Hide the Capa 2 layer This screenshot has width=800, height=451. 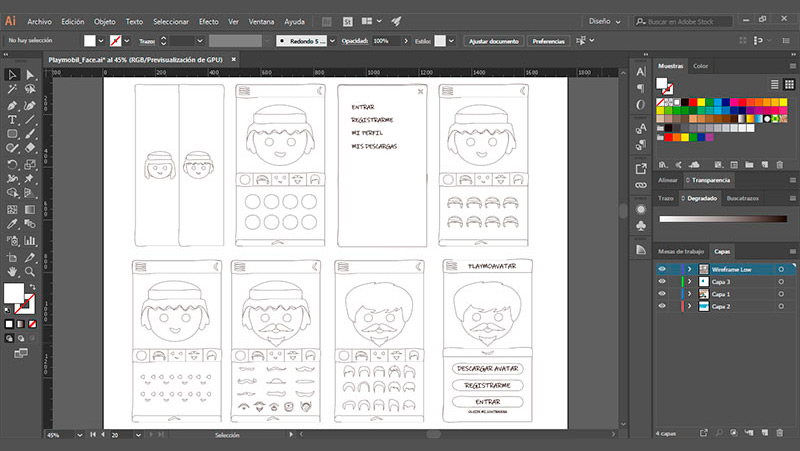(x=662, y=306)
